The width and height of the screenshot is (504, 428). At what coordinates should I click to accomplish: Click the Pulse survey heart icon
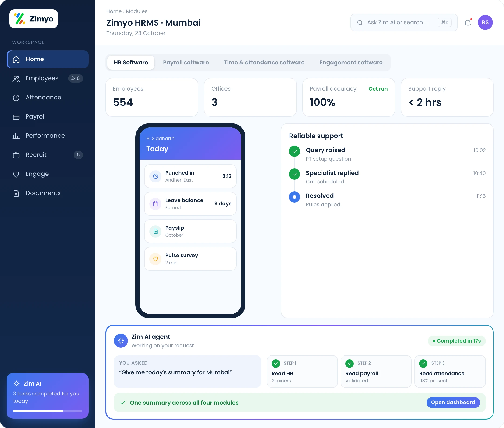coord(155,259)
